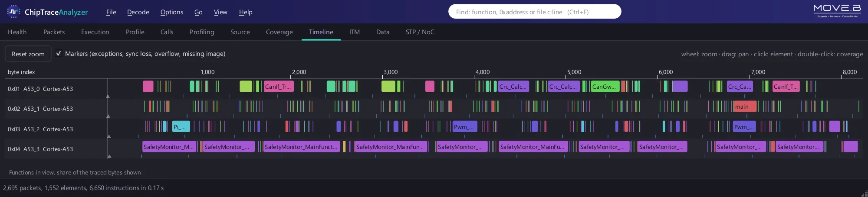Open the Options menu
Image resolution: width=868 pixels, height=197 pixels.
click(172, 12)
